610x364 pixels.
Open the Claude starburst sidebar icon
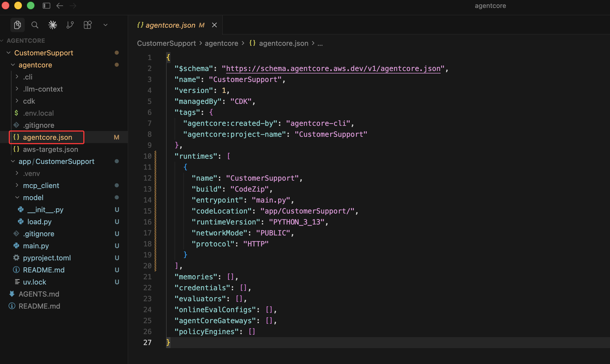(x=52, y=25)
